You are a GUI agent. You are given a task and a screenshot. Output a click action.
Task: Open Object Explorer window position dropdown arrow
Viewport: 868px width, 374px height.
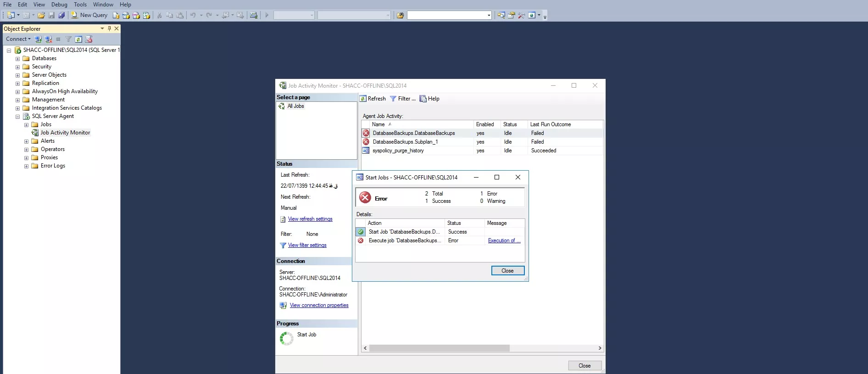102,28
